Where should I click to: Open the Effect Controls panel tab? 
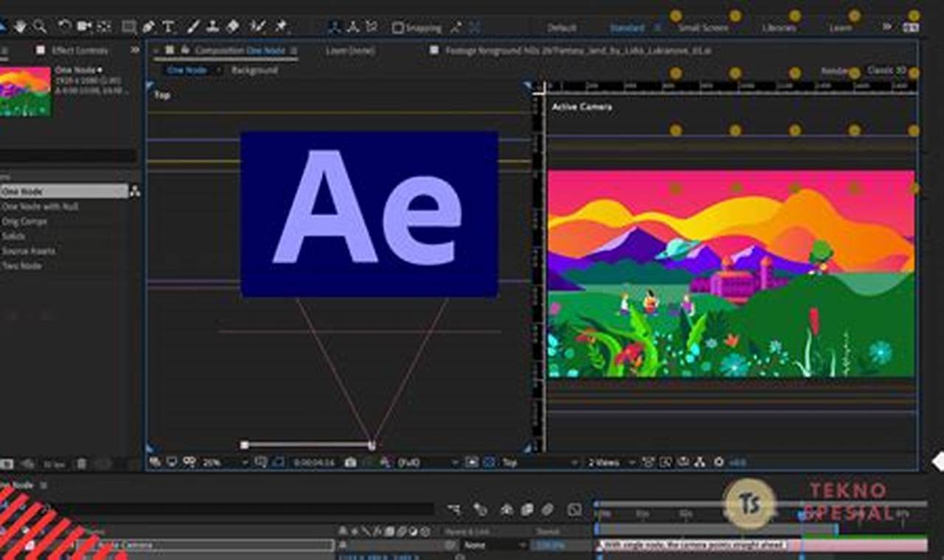point(80,50)
